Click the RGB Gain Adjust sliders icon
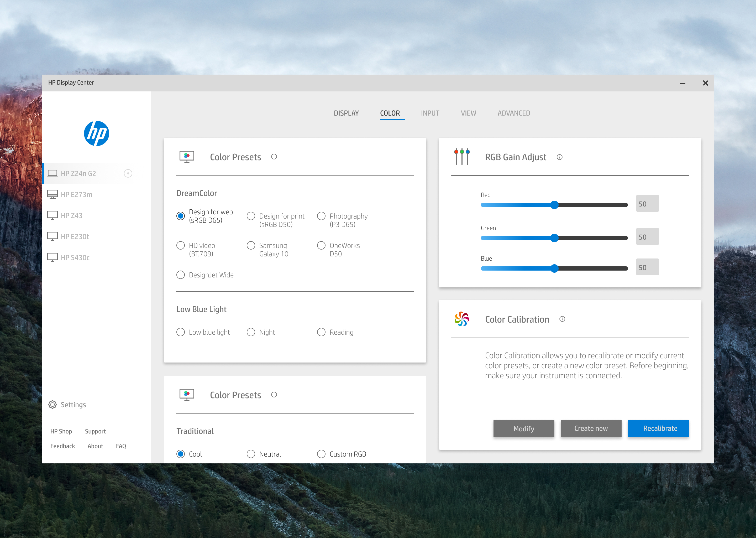This screenshot has width=756, height=538. (x=462, y=156)
